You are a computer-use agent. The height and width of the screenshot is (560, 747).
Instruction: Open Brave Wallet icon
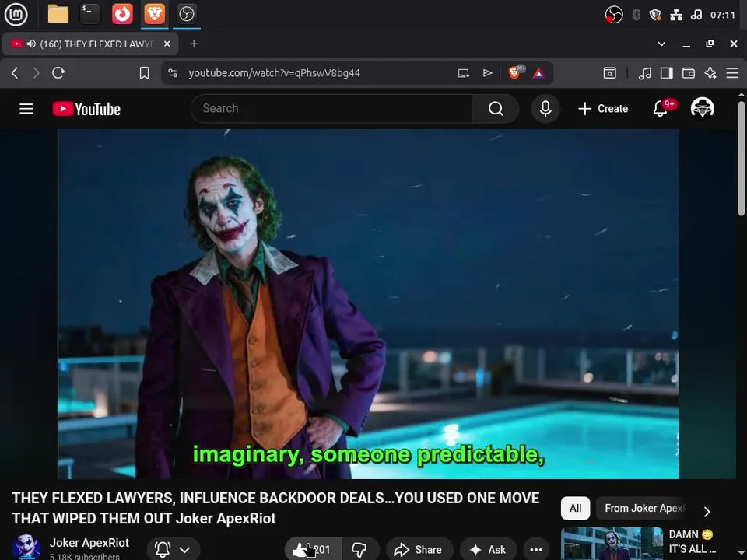click(689, 73)
